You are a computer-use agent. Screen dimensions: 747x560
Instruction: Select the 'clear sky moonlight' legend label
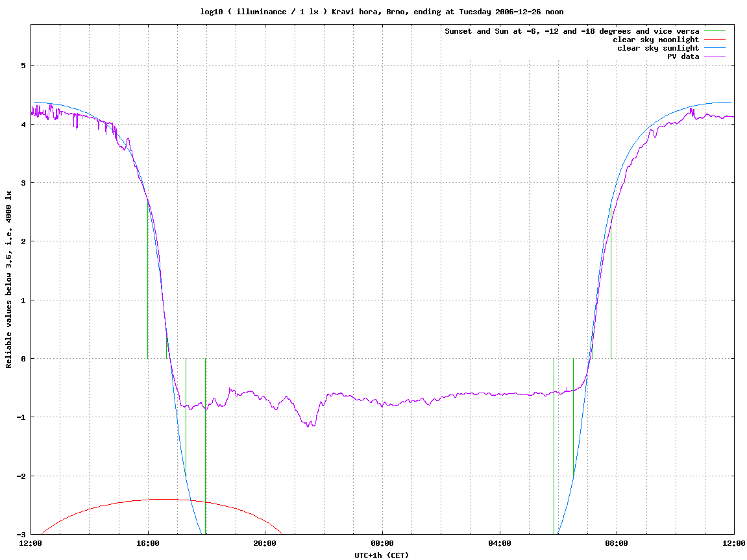(655, 40)
